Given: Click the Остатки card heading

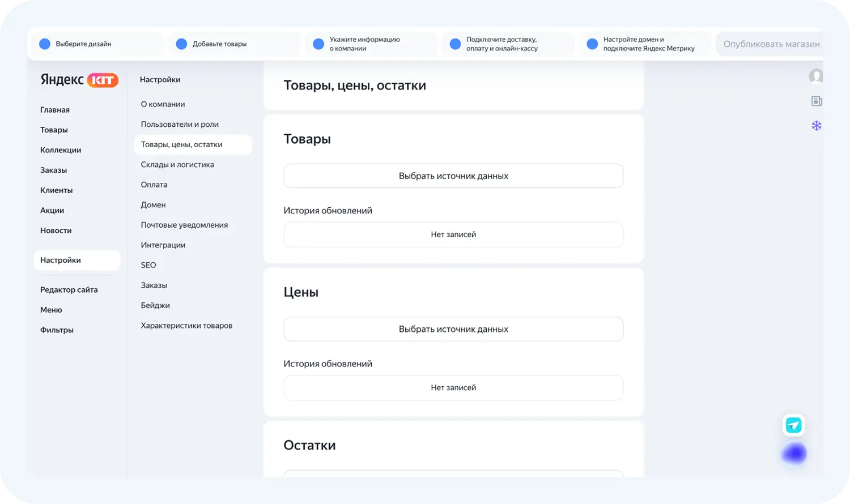Looking at the screenshot, I should 309,445.
